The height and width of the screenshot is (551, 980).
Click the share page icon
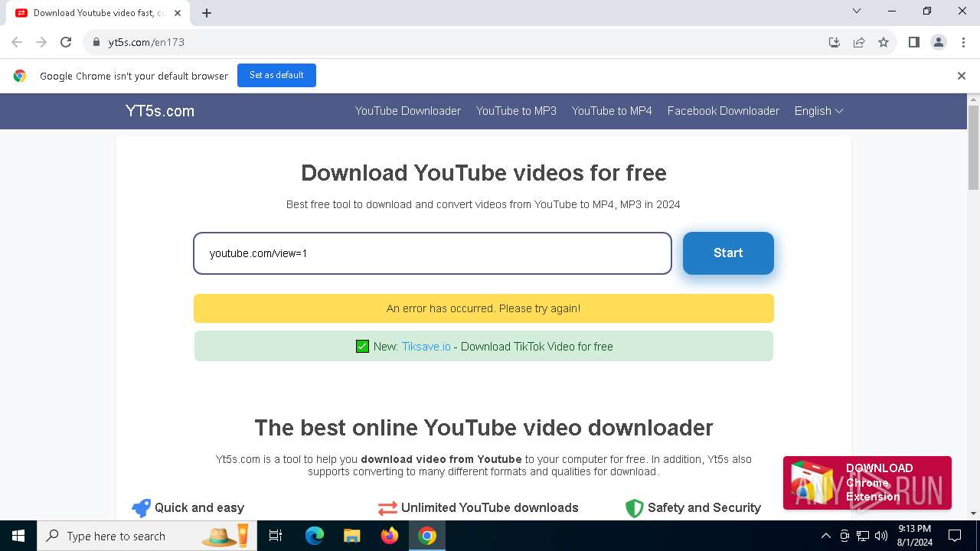tap(859, 42)
